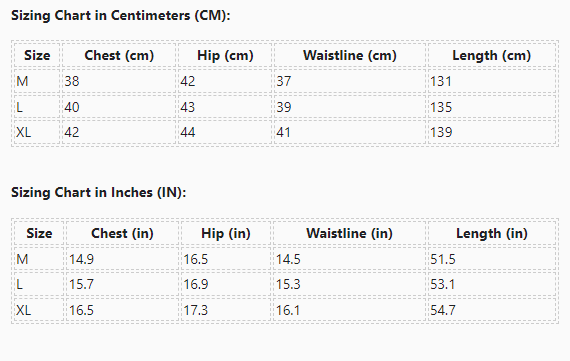The height and width of the screenshot is (361, 570).
Task: Click the 131 length value for size M
Action: [441, 81]
